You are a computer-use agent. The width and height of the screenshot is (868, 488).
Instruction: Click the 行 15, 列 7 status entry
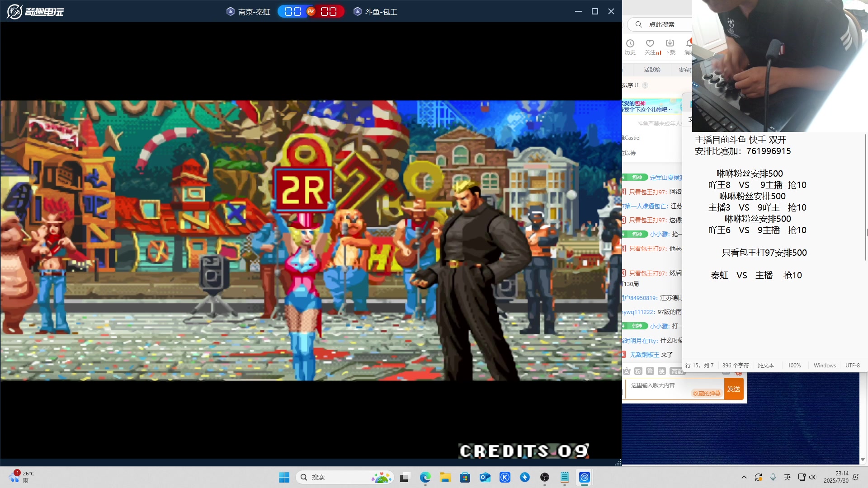[699, 366]
